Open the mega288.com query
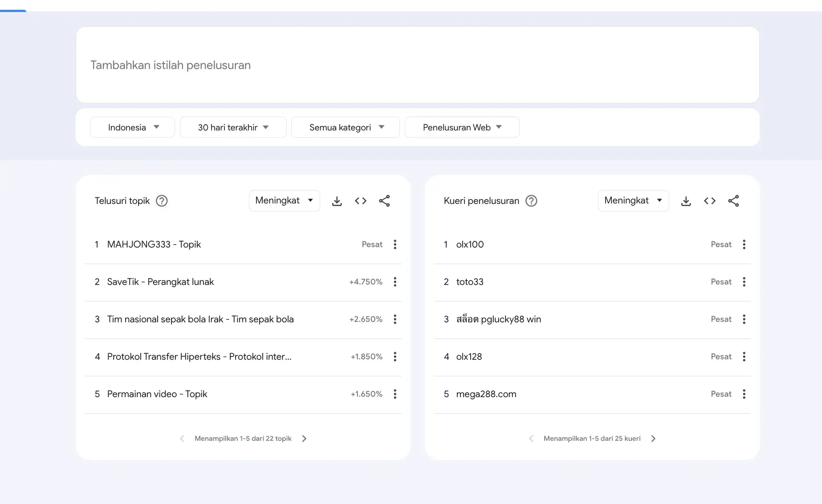 pos(486,394)
